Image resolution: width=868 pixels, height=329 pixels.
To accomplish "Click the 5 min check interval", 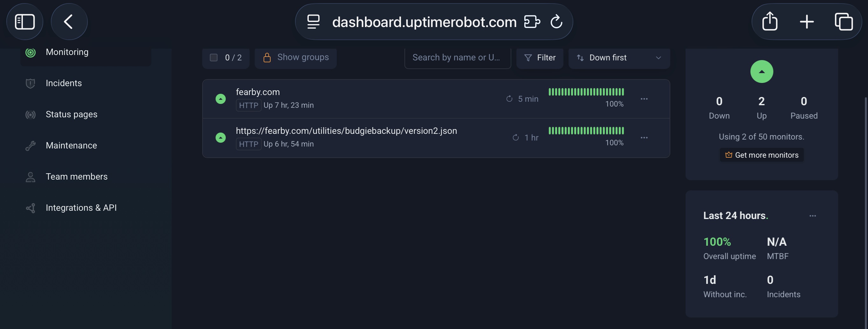I will pos(522,99).
